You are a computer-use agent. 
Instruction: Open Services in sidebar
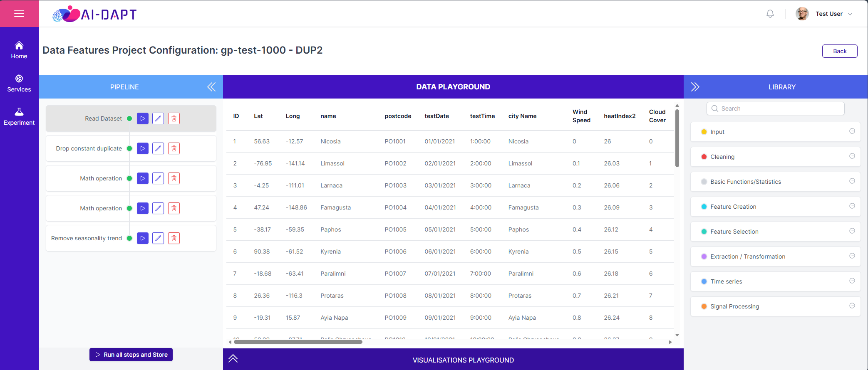[x=19, y=84]
